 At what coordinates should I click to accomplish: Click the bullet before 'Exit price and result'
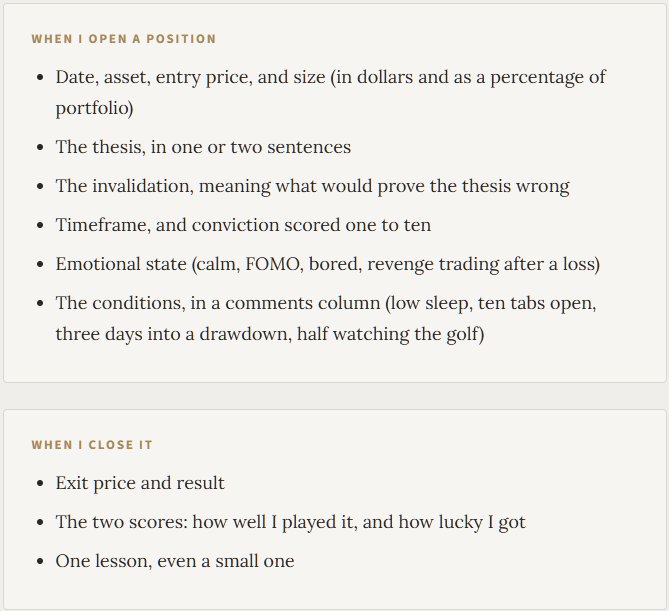pos(41,483)
